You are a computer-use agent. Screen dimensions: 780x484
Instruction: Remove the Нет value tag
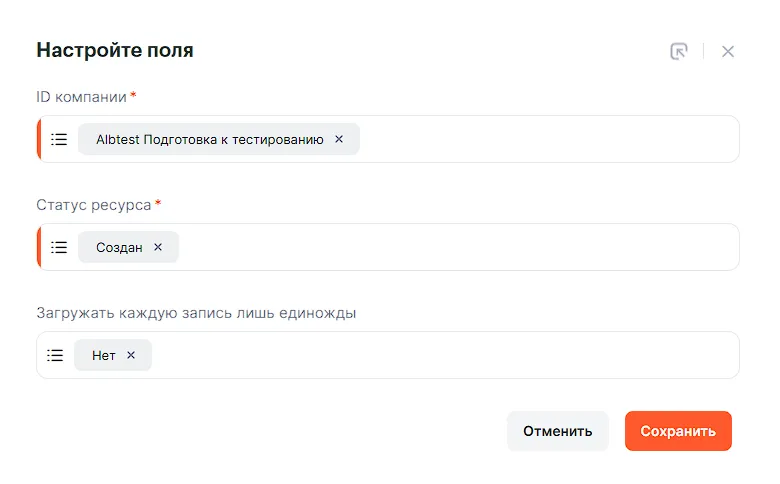tap(131, 355)
